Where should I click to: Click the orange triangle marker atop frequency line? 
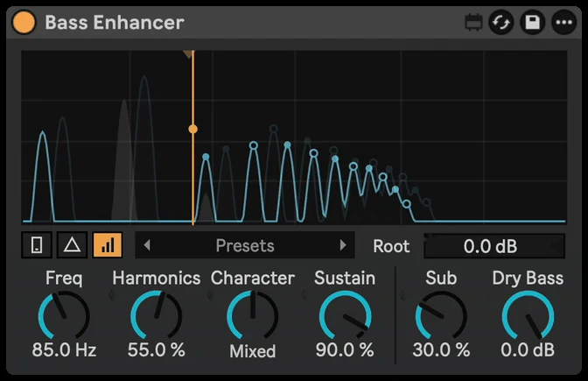(x=188, y=54)
